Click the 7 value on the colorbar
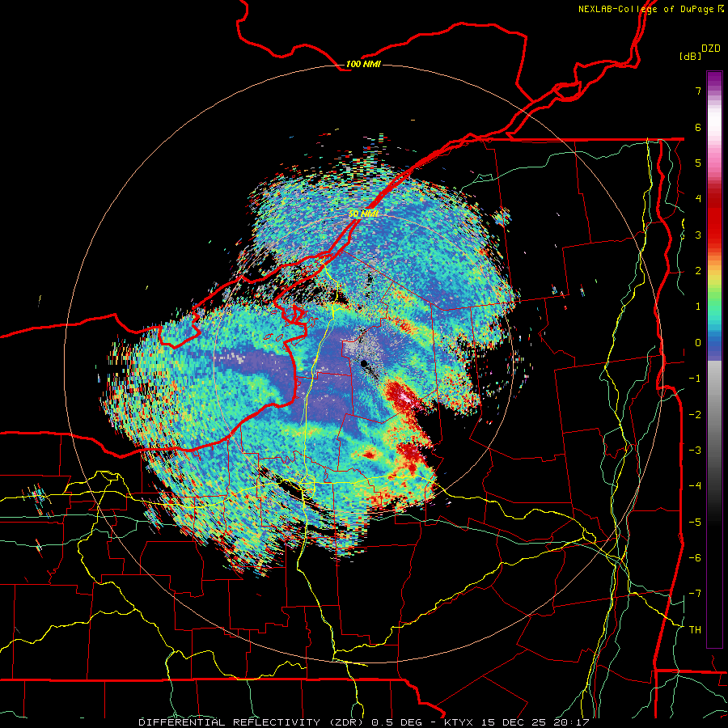728x728 pixels. [698, 91]
